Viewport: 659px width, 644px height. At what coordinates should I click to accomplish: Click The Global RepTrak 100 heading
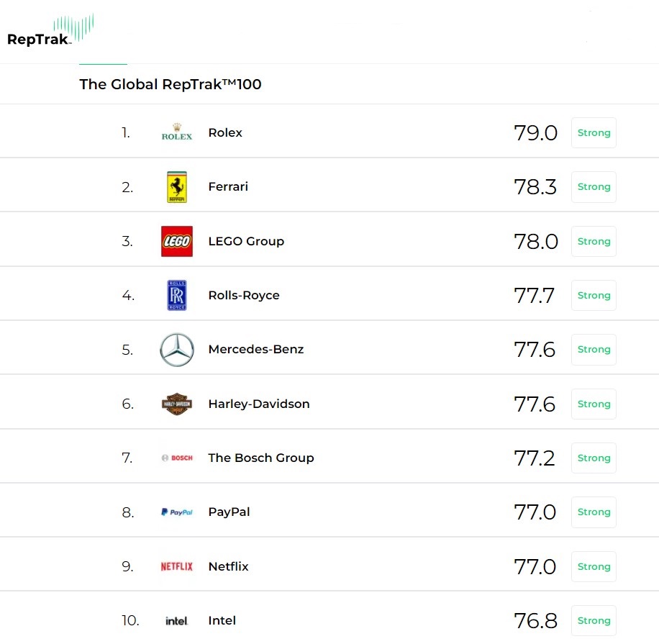[171, 84]
